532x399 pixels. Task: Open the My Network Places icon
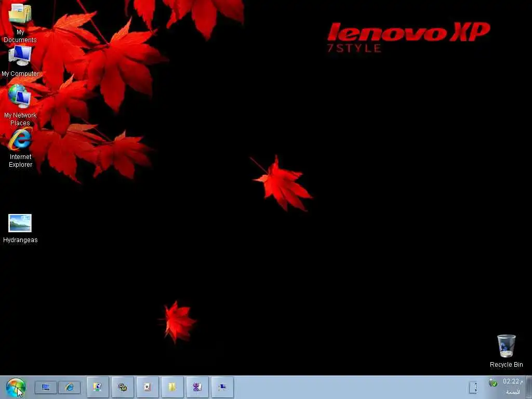pyautogui.click(x=20, y=105)
